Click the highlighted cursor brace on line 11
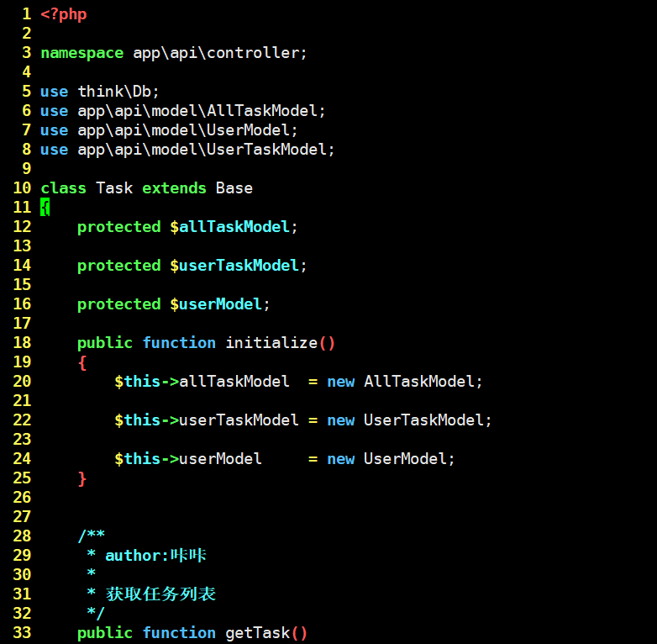Viewport: 657px width, 644px height. tap(45, 207)
